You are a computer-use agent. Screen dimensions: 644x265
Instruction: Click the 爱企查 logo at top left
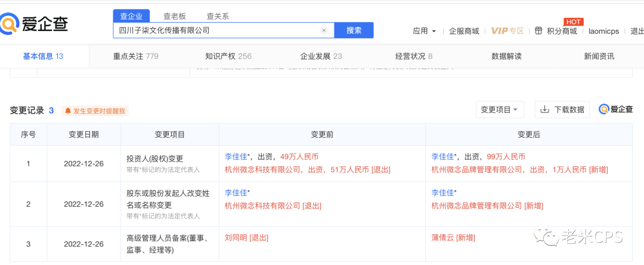[34, 24]
